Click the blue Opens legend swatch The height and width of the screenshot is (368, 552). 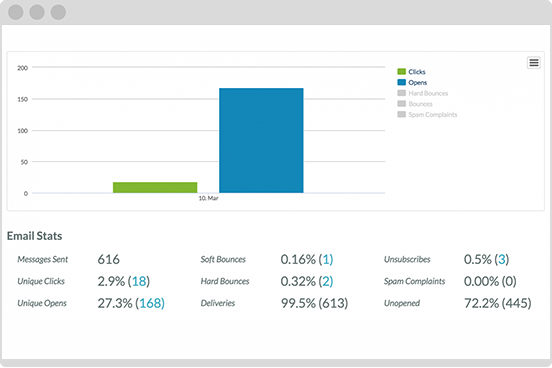[x=402, y=82]
